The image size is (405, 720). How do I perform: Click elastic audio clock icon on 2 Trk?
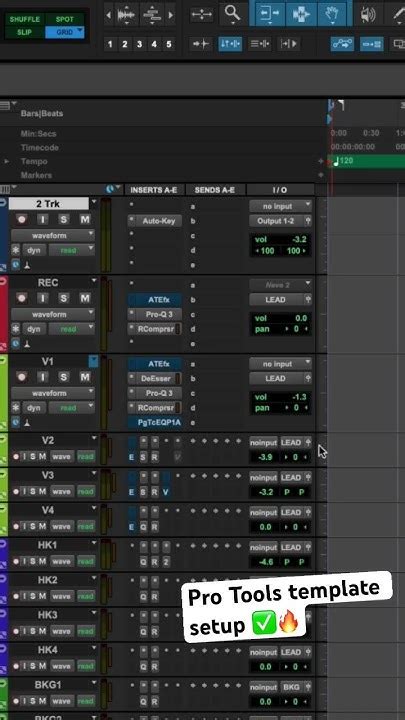tap(15, 264)
